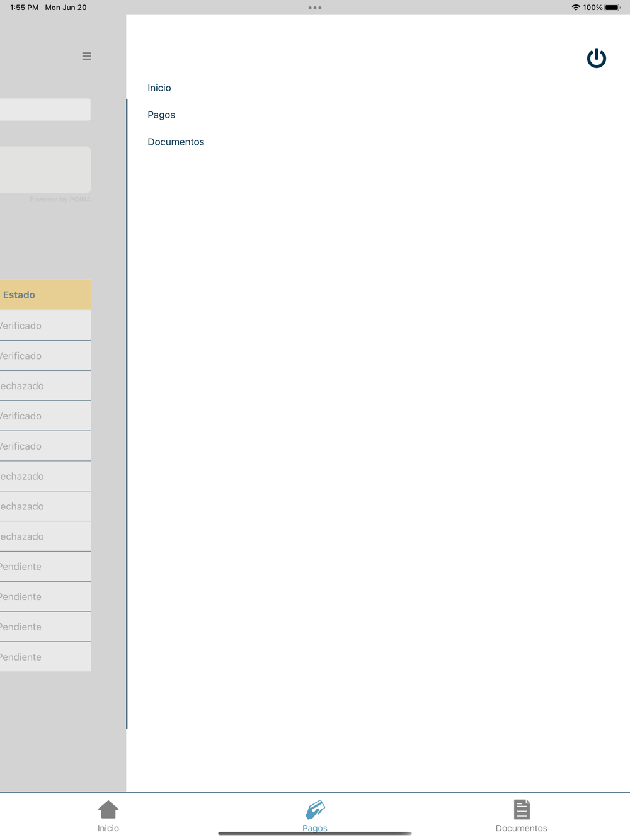Tap the first Verificado row

pos(45,326)
